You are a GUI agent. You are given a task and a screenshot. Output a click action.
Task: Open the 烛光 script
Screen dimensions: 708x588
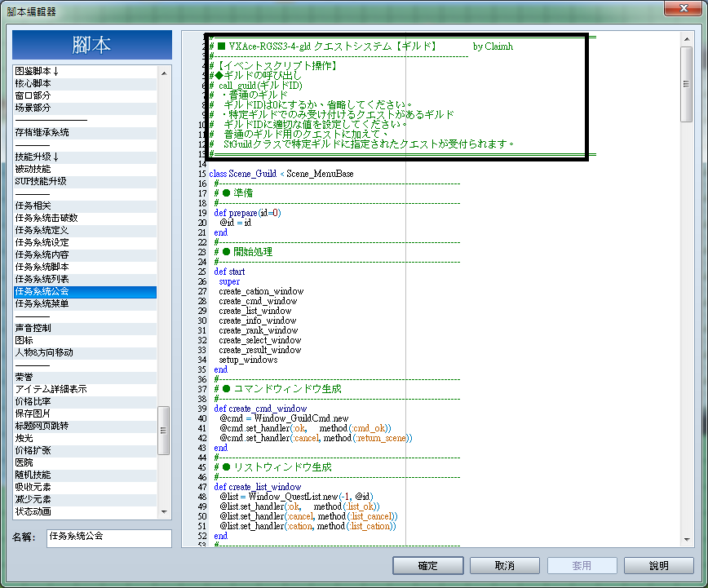[86, 438]
